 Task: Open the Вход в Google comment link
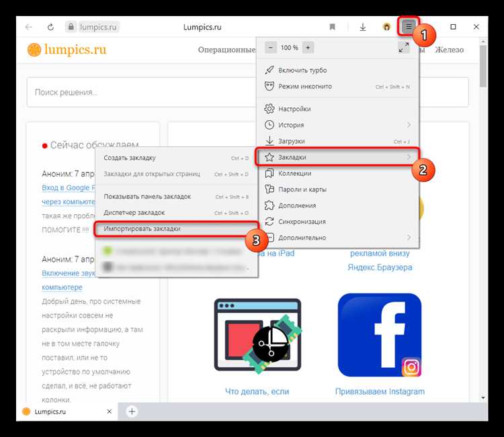pos(69,187)
